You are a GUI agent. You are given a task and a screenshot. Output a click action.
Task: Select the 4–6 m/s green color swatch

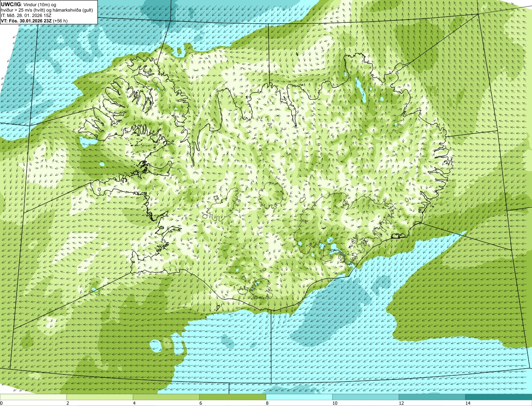click(166, 397)
